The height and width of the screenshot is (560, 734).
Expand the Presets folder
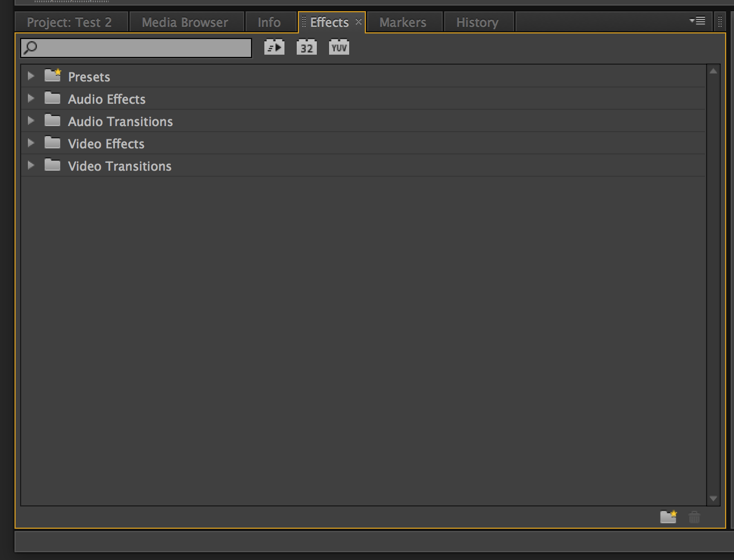coord(31,76)
